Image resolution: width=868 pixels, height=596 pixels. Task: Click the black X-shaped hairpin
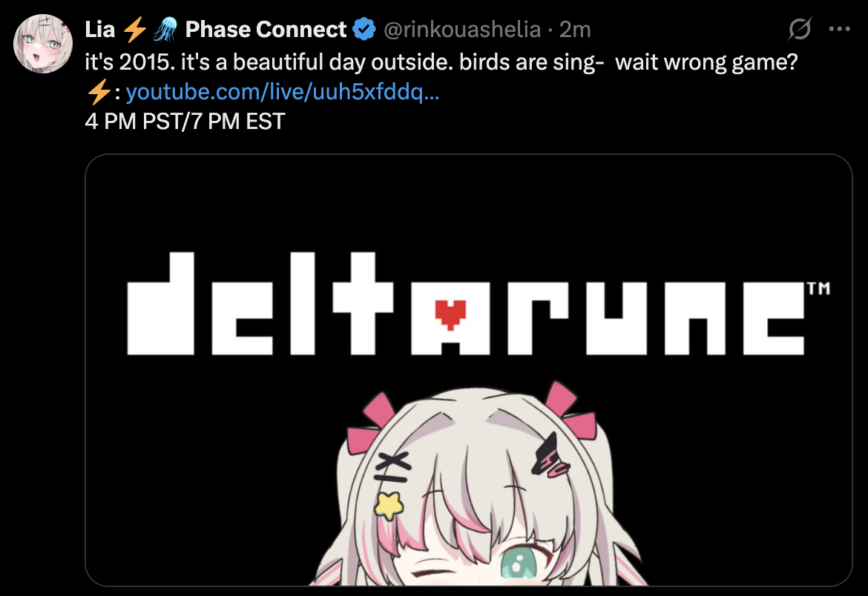pos(392,467)
